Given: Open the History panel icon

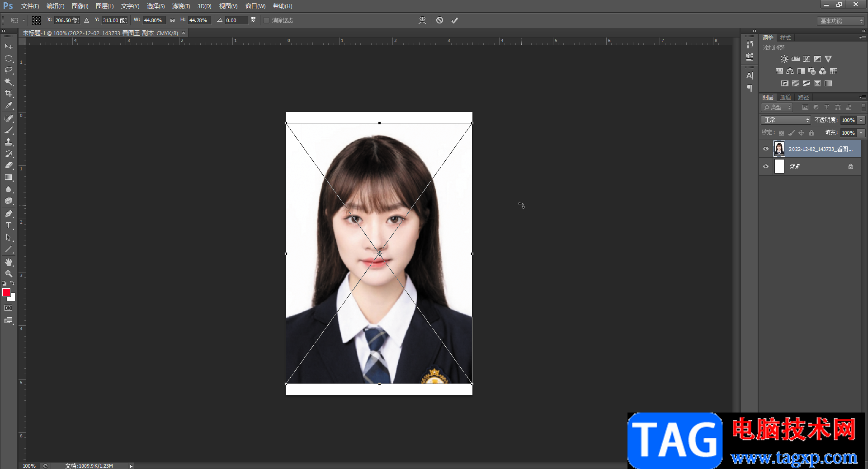Looking at the screenshot, I should (x=750, y=44).
